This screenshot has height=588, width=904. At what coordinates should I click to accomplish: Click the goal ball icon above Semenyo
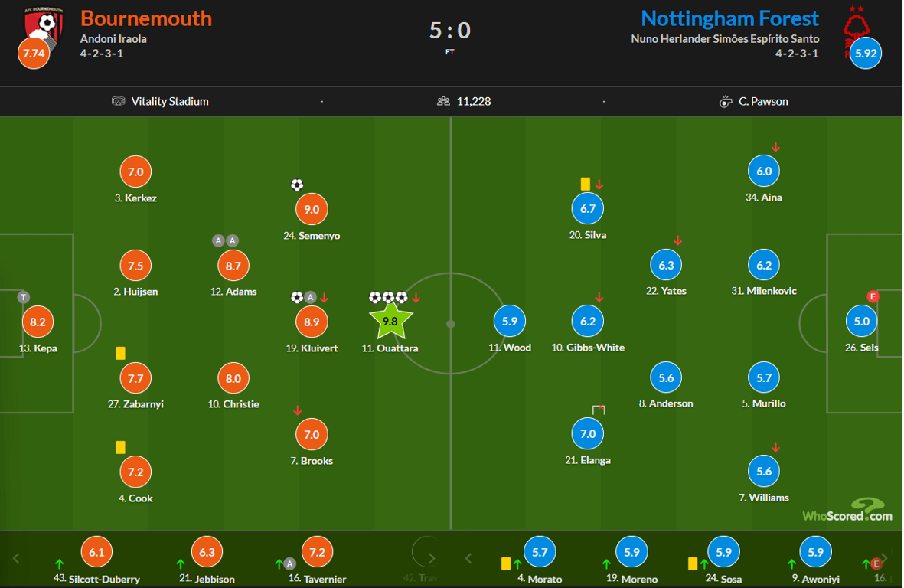(297, 185)
